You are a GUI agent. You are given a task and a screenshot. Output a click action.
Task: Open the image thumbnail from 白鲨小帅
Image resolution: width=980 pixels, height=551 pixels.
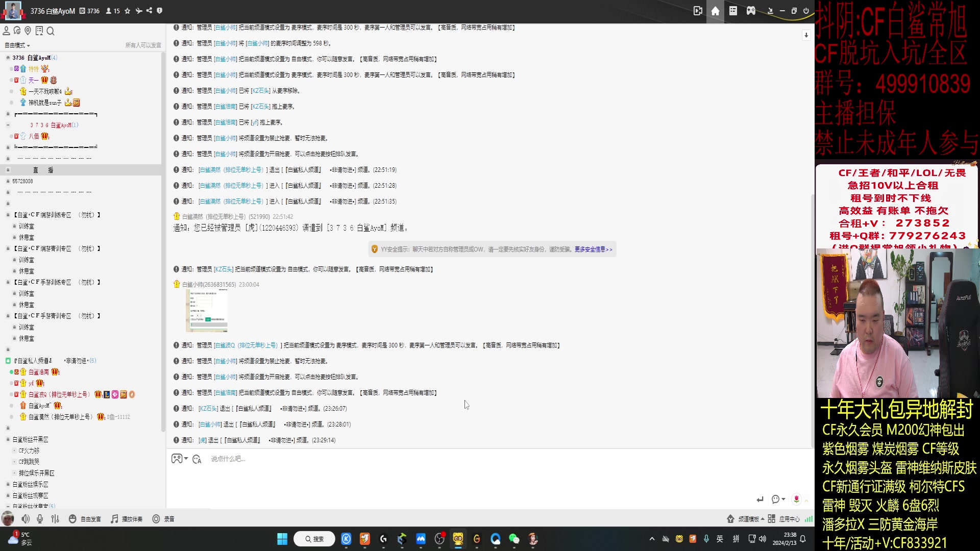pyautogui.click(x=207, y=311)
